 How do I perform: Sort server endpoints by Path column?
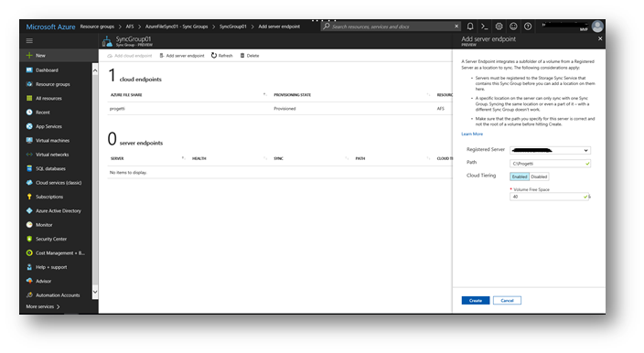coord(360,158)
